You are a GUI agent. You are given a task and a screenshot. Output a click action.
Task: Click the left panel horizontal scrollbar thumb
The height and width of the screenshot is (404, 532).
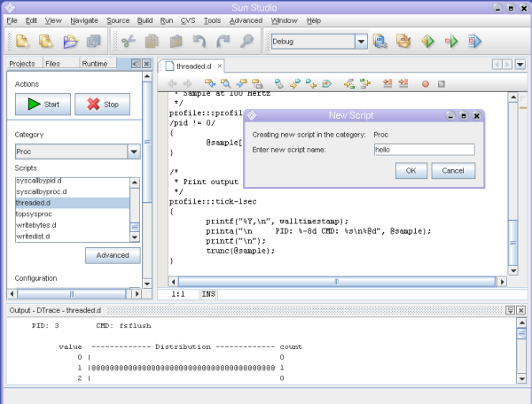click(72, 294)
